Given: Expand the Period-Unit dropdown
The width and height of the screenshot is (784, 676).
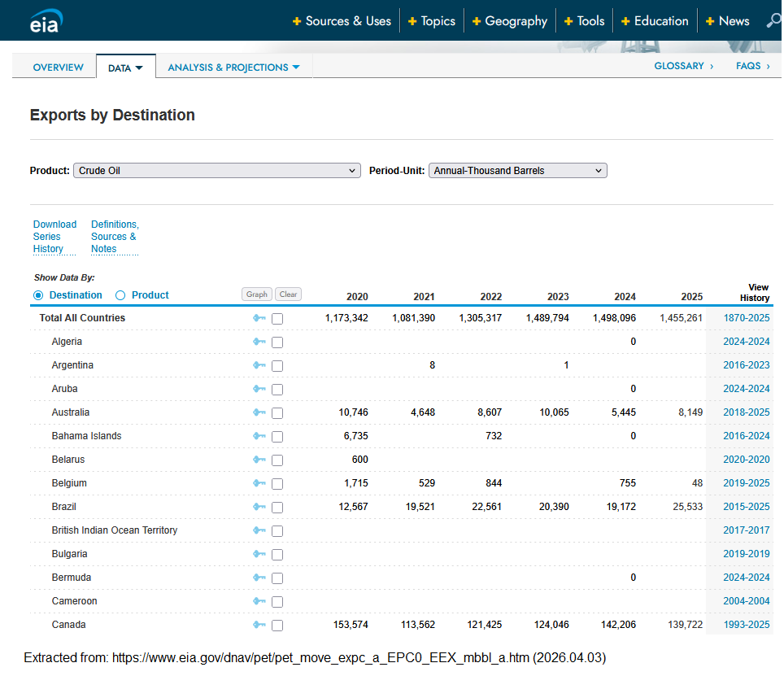Looking at the screenshot, I should (x=517, y=171).
